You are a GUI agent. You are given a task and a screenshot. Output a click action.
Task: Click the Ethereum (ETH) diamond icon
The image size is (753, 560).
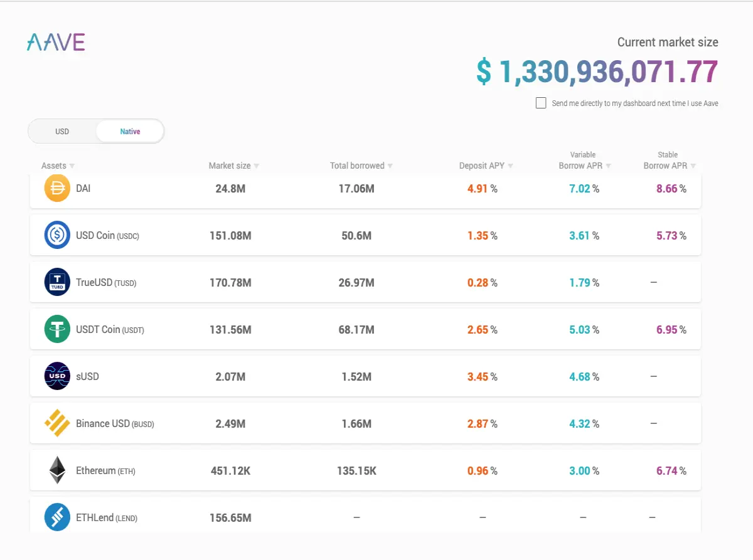(57, 470)
